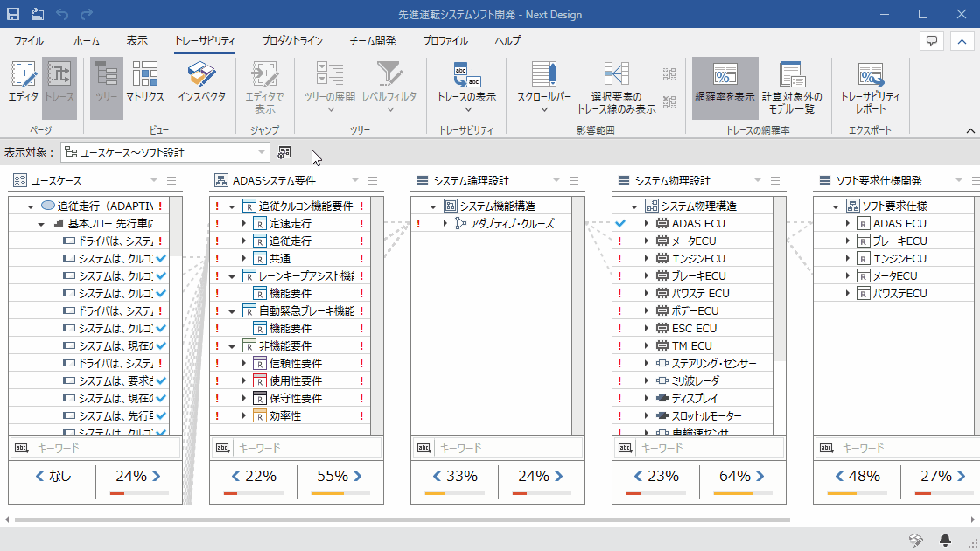The image size is (980, 551).
Task: Click the Save icon in title bar
Action: tap(12, 14)
